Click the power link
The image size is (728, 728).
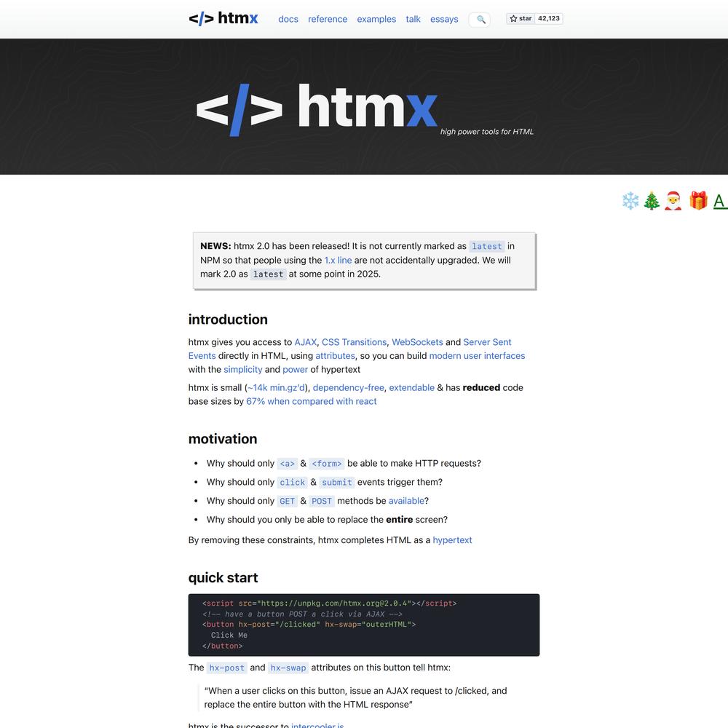295,370
